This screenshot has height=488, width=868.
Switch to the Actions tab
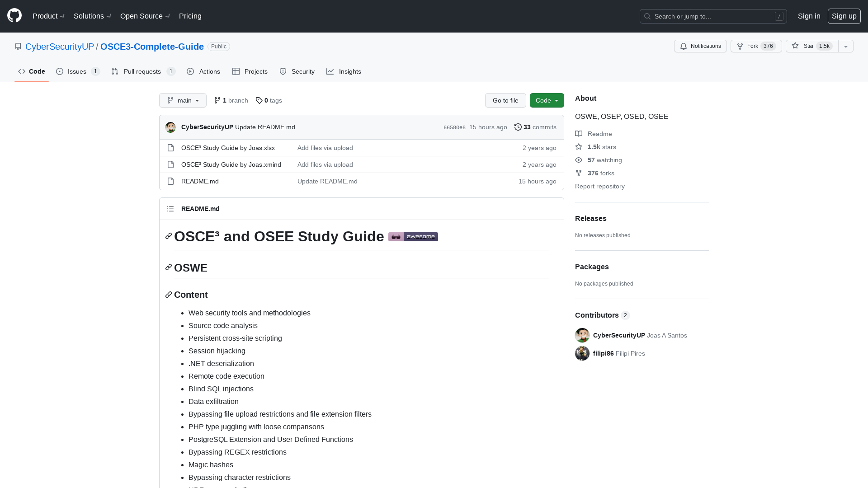[203, 71]
